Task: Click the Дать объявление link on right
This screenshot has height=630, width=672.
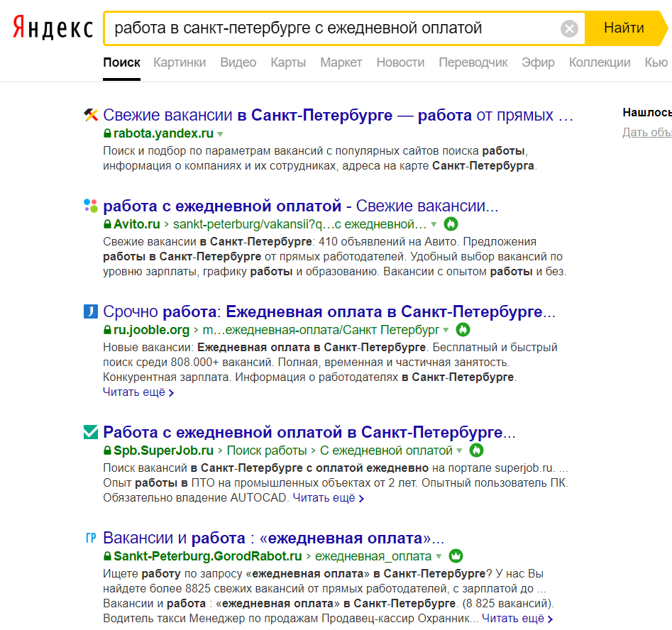Action: 647,133
